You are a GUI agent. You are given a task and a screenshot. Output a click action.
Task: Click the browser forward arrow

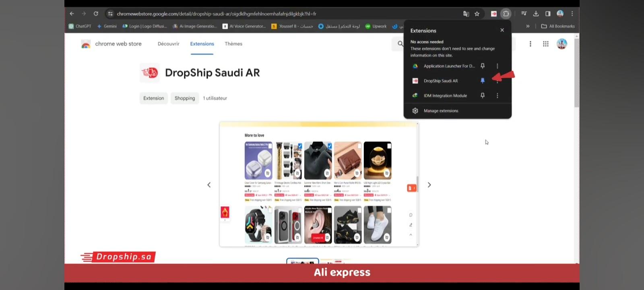pyautogui.click(x=84, y=14)
